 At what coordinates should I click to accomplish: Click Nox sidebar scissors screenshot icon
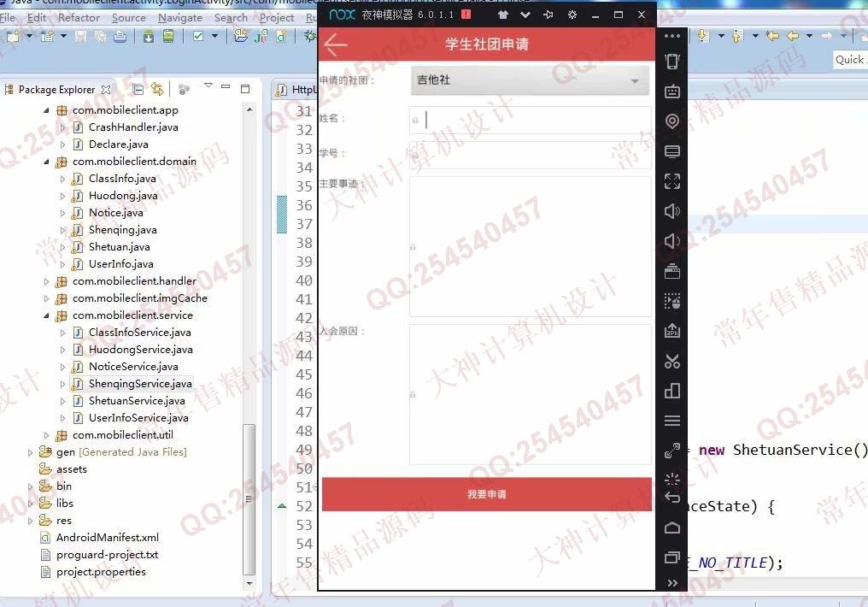coord(672,362)
